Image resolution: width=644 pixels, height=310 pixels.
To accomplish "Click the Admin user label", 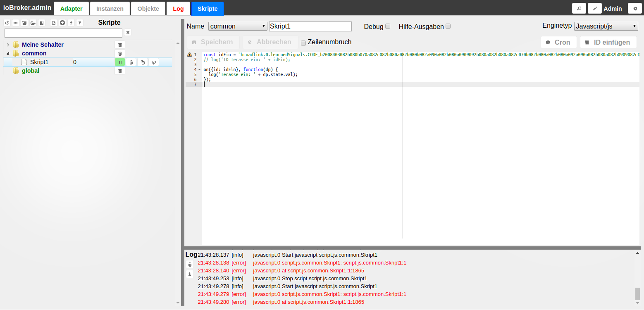I will [613, 8].
